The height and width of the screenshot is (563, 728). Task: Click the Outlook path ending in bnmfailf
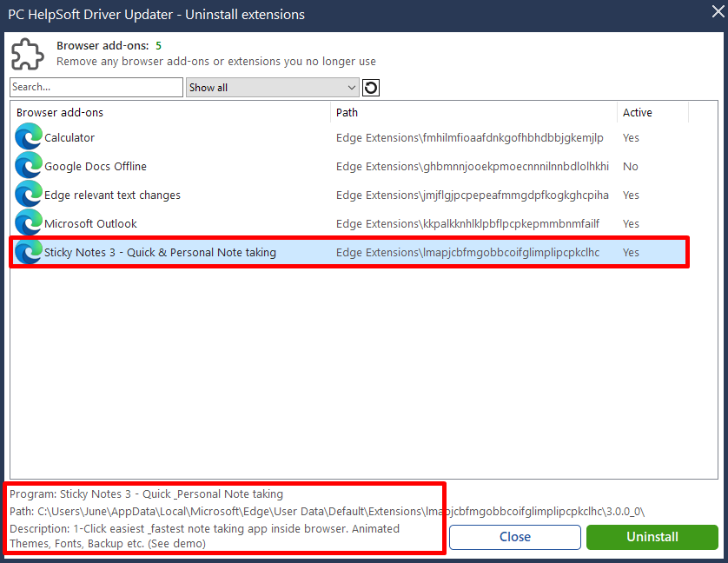pos(467,224)
